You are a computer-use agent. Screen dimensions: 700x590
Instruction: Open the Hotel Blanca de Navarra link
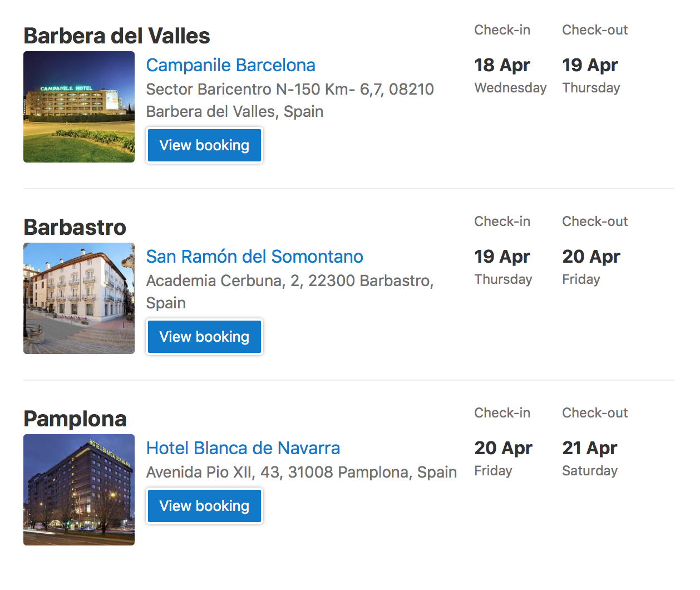point(243,448)
